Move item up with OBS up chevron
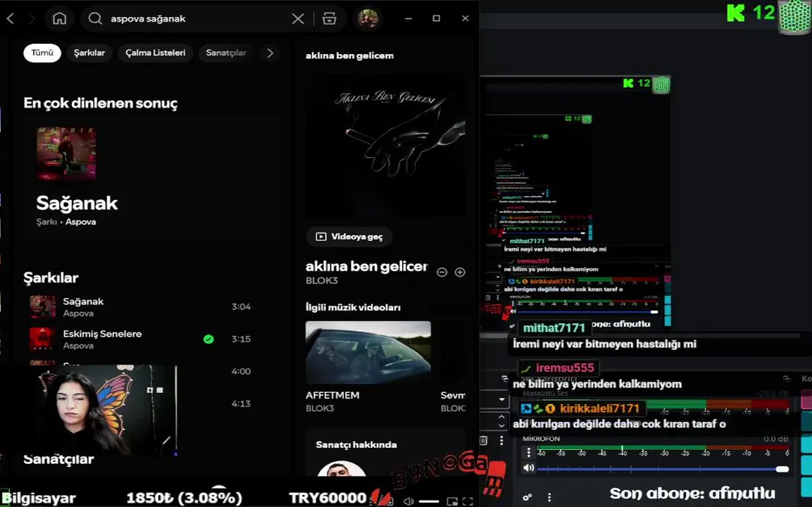This screenshot has height=507, width=812. tap(501, 416)
